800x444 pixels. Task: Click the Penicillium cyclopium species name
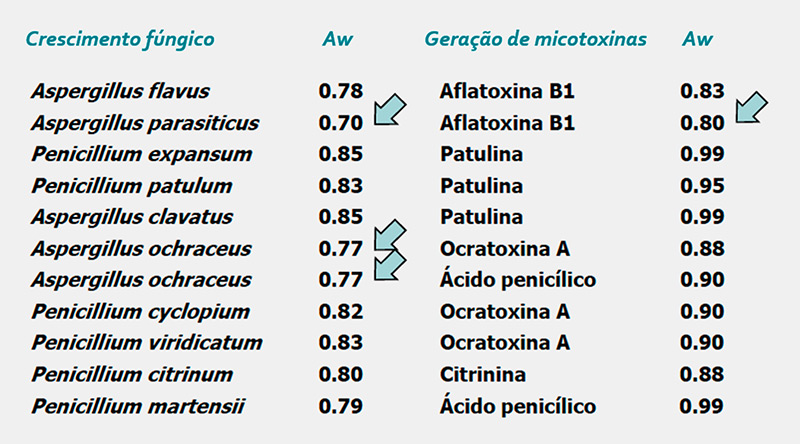coord(140,312)
